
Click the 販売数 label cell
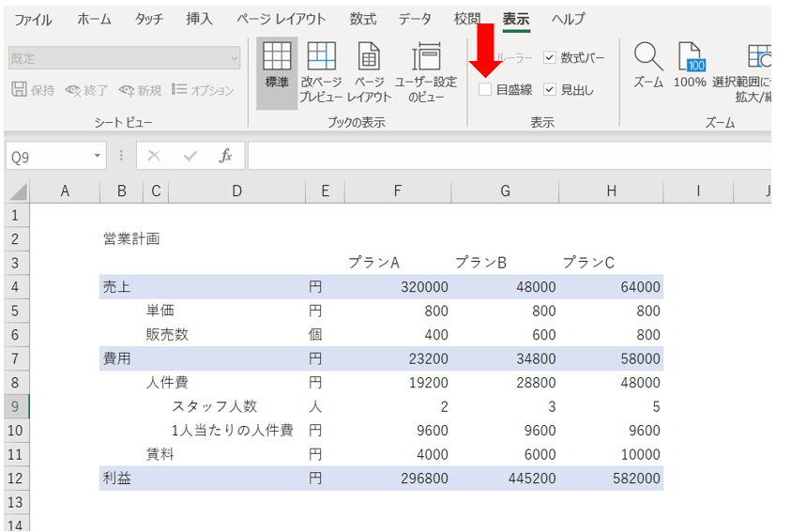(x=167, y=335)
